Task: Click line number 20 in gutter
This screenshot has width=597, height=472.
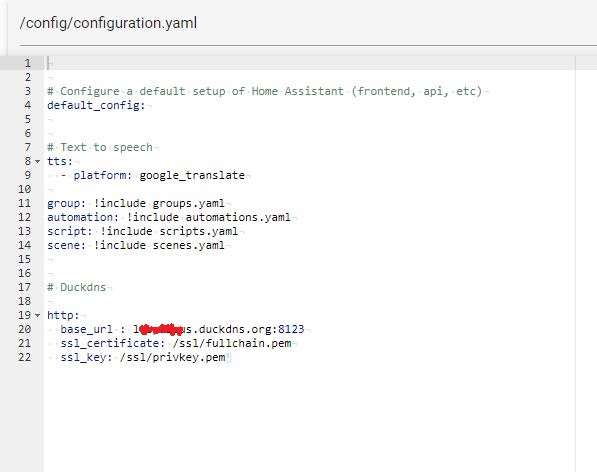Action: [25, 329]
